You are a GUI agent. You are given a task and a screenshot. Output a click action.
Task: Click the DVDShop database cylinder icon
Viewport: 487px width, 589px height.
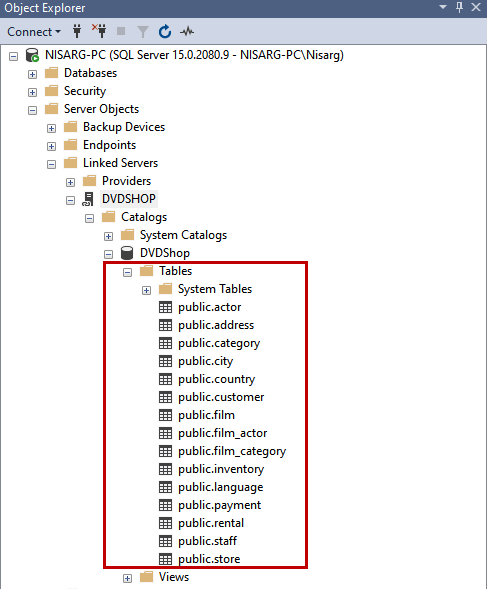tap(127, 253)
